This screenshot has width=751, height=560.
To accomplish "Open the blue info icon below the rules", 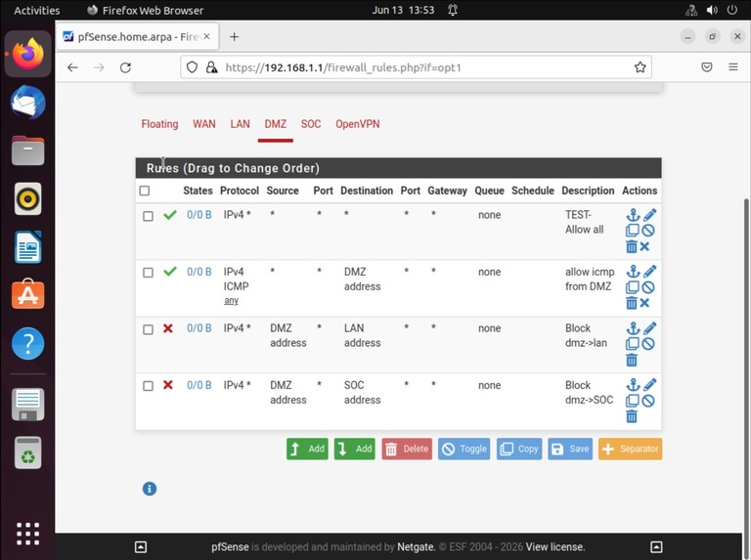I will 150,489.
